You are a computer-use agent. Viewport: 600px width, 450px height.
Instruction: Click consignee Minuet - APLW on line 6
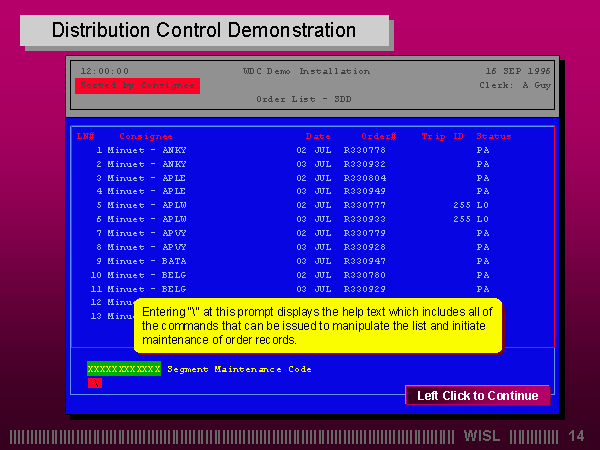[147, 219]
